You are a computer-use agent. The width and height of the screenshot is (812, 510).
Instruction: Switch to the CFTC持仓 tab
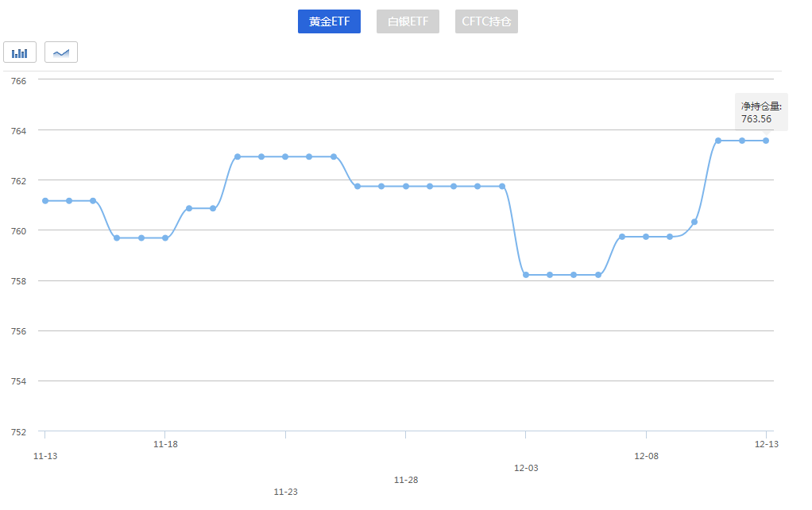[486, 21]
